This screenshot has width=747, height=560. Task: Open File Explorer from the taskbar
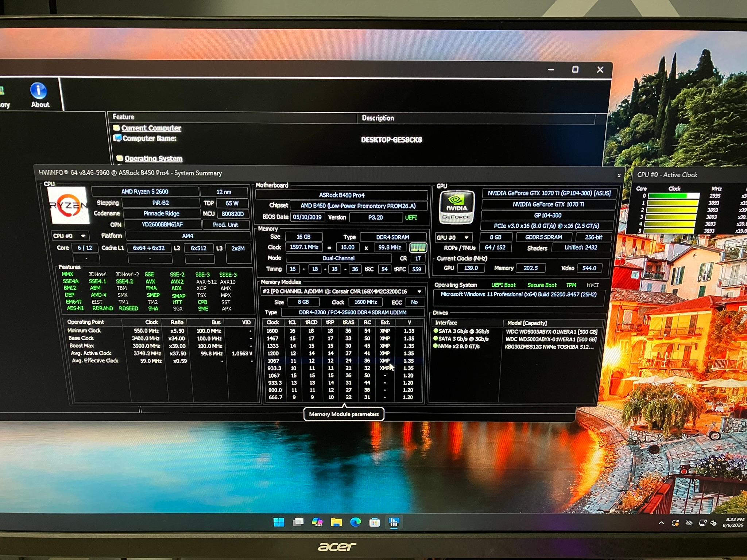[x=336, y=522]
